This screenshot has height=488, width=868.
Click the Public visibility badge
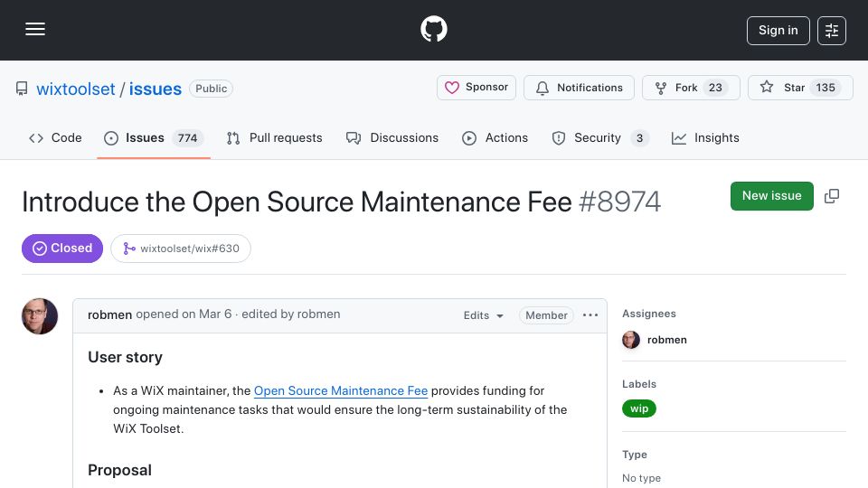pyautogui.click(x=211, y=89)
